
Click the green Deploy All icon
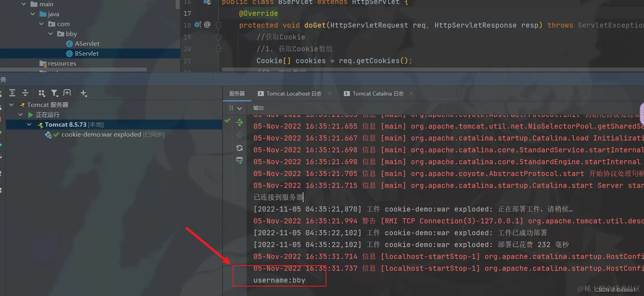coord(240,122)
